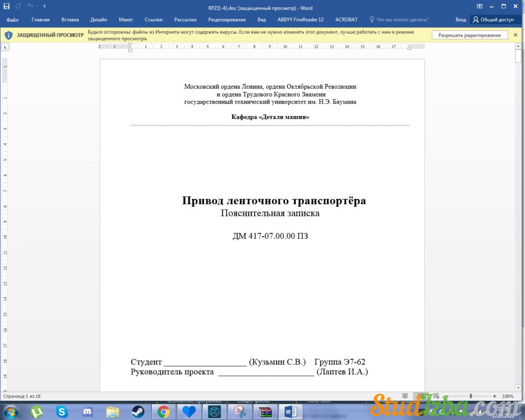Open the Quick Access Toolbar customize arrow

tap(44, 6)
